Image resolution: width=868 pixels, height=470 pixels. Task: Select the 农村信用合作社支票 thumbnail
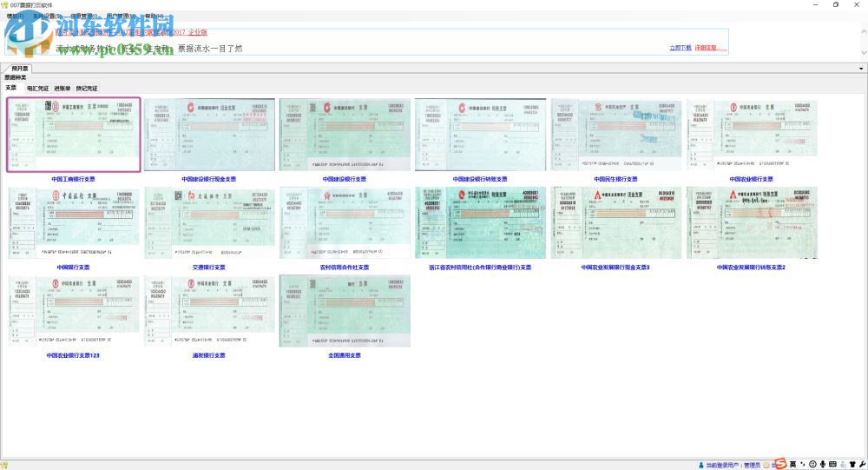(x=345, y=222)
